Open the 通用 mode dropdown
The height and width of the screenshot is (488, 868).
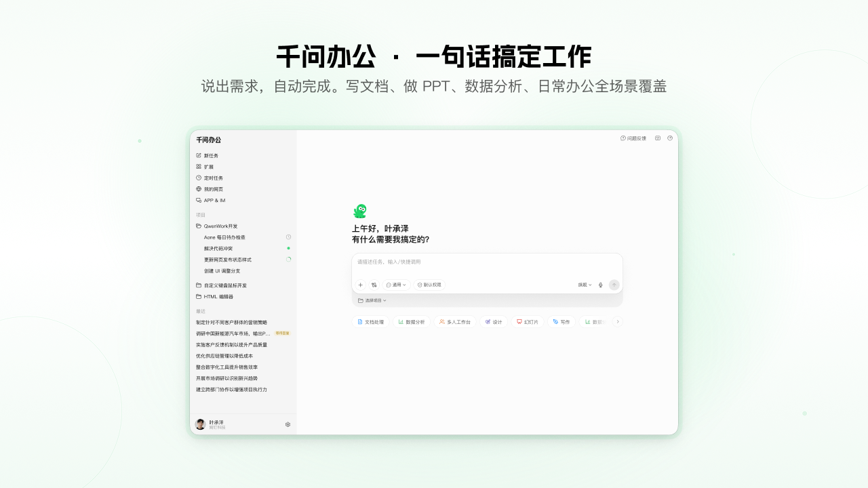pos(397,285)
